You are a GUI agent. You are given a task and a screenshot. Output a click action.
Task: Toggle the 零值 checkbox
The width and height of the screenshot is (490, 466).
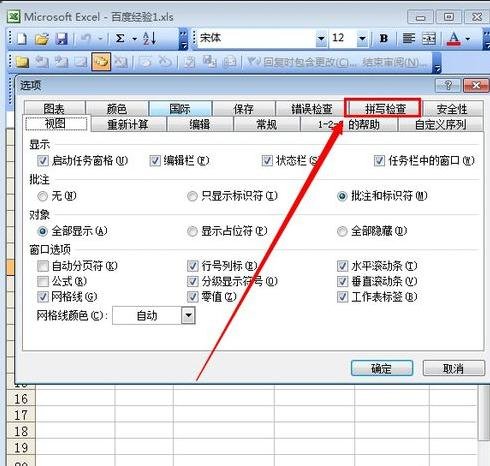pos(192,297)
